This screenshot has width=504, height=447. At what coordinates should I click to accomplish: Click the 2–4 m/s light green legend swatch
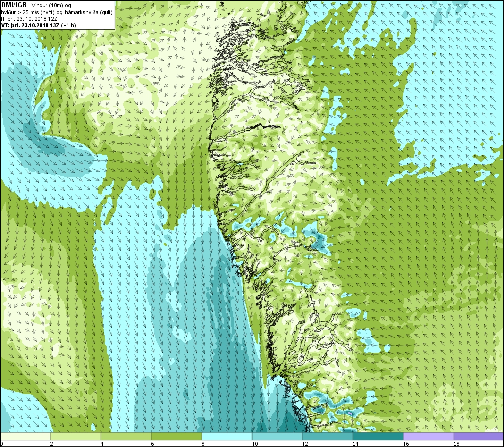tap(76, 436)
